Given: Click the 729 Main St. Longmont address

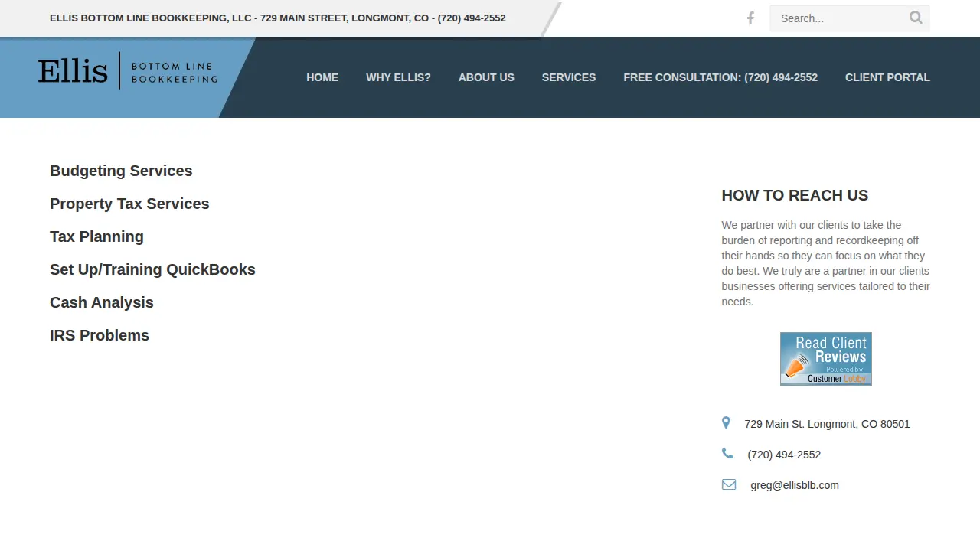Looking at the screenshot, I should 827,424.
